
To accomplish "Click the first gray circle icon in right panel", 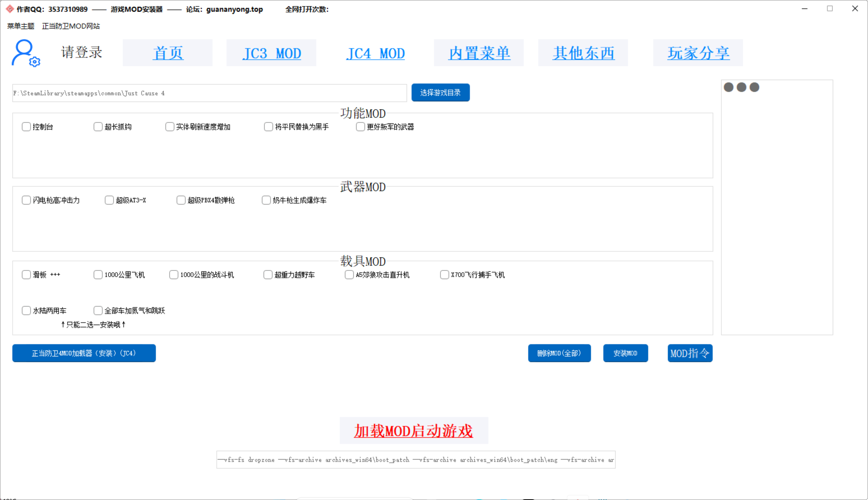I will click(x=728, y=87).
